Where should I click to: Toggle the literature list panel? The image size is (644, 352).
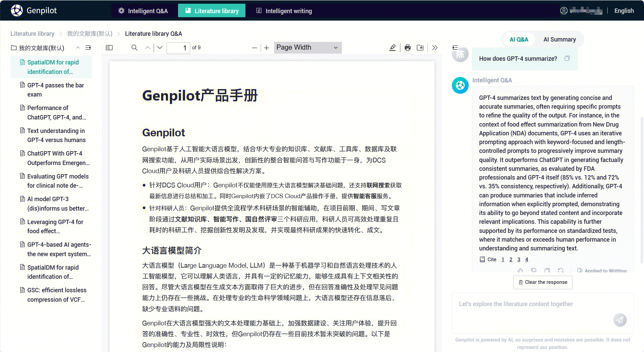[88, 48]
